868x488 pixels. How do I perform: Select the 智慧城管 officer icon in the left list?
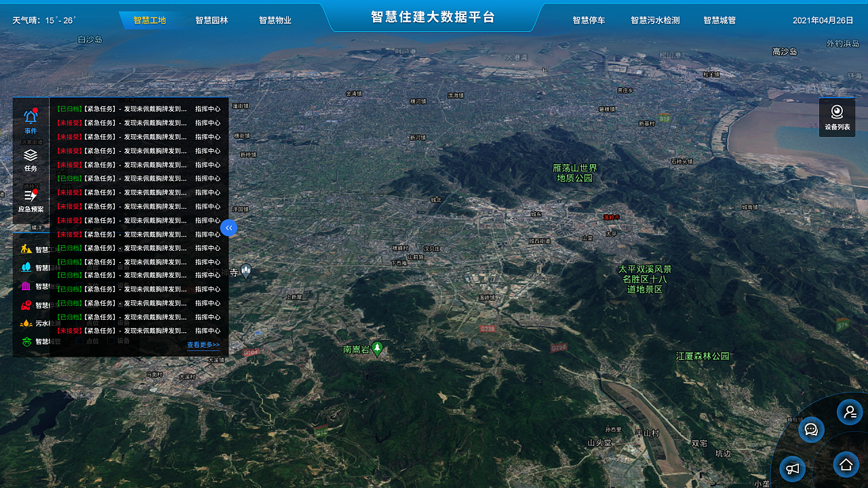tap(26, 342)
